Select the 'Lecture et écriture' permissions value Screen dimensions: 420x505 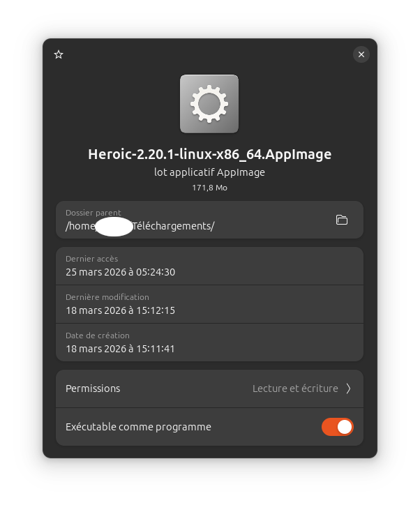point(295,389)
